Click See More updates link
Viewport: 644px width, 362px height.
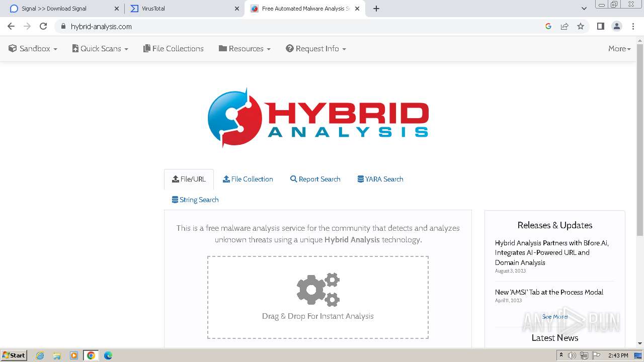[x=555, y=317]
